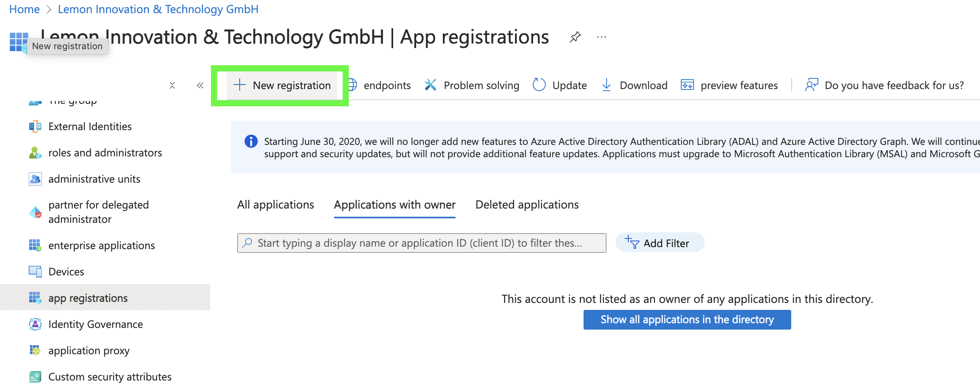Click 'Show all applications in the directory'

(687, 319)
